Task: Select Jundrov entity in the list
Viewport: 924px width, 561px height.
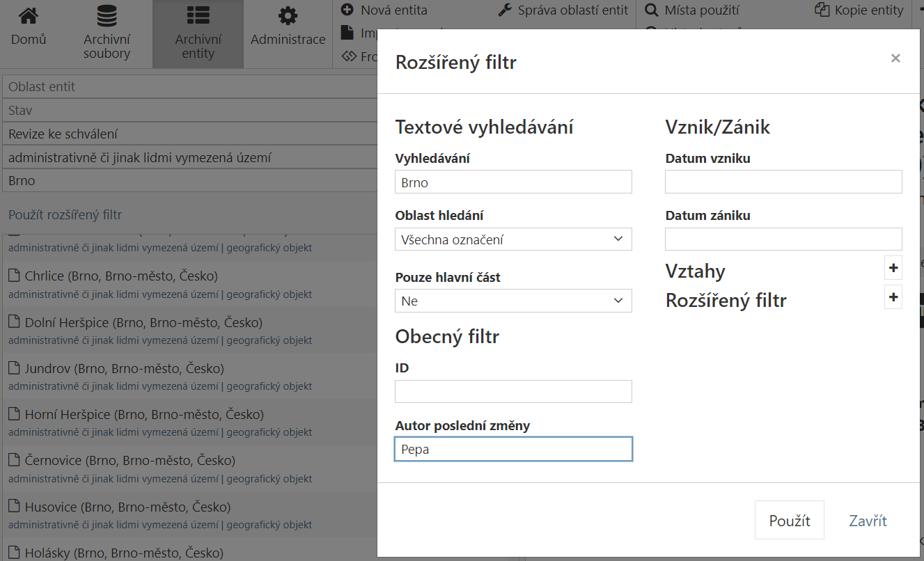Action: tap(124, 369)
